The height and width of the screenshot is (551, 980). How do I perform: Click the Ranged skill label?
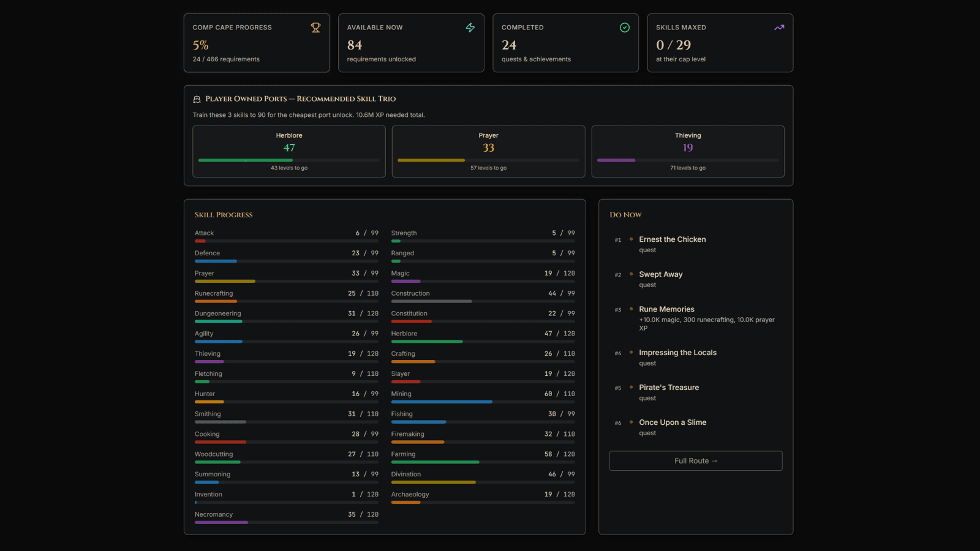[x=402, y=253]
